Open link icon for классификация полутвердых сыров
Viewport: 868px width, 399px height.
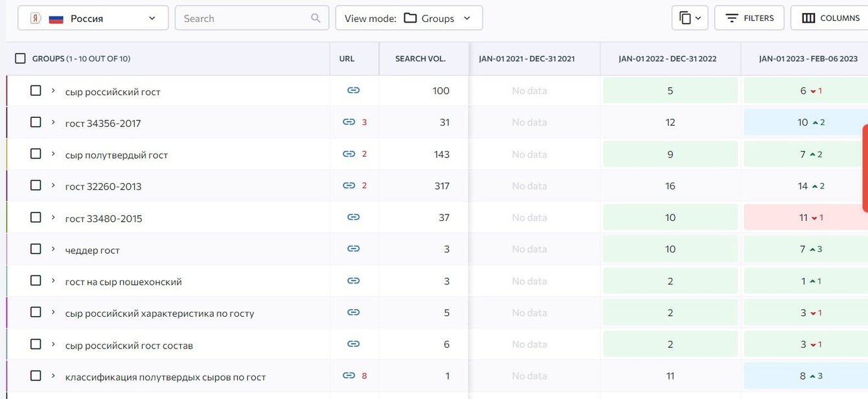(x=349, y=376)
